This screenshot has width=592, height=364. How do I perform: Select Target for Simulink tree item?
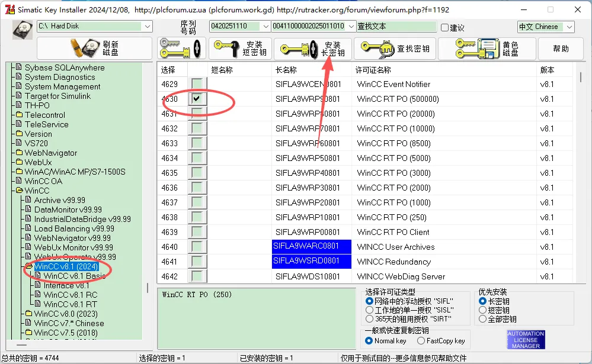click(57, 96)
